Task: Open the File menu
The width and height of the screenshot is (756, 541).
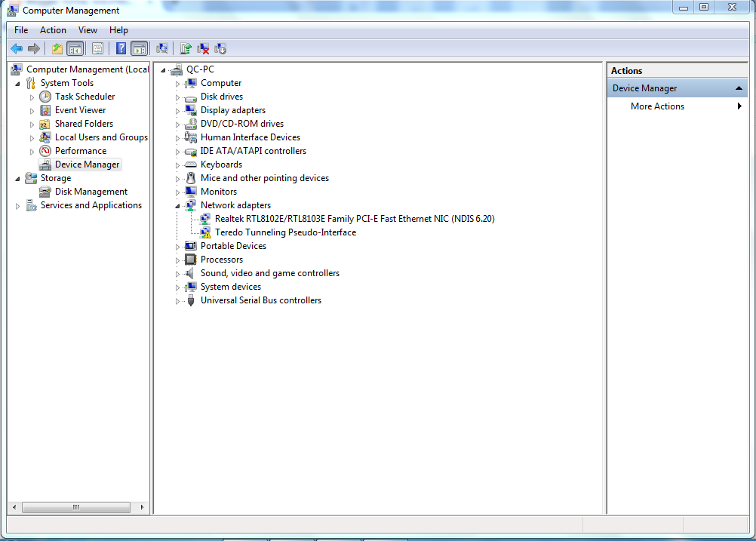Action: [21, 30]
